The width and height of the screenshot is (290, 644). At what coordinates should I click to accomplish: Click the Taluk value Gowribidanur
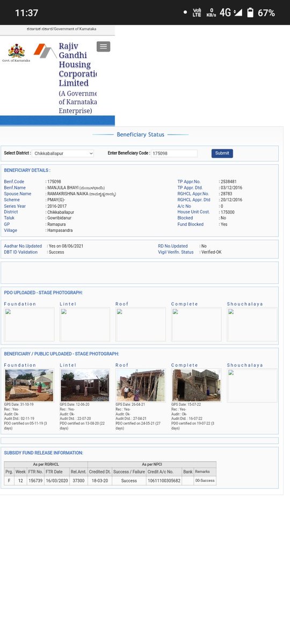pyautogui.click(x=61, y=218)
